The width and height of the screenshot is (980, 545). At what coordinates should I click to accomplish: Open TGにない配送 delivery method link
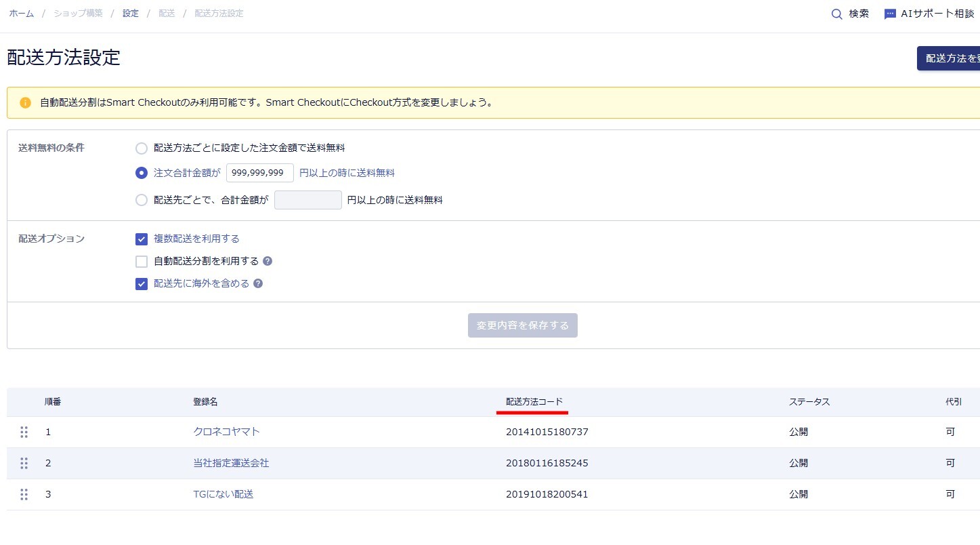[x=223, y=494]
